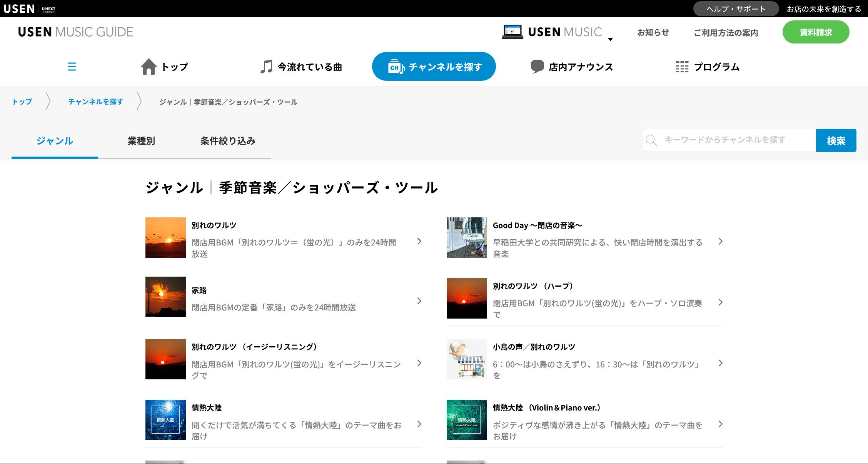Click the magnifier icon in search box
868x464 pixels.
[651, 140]
